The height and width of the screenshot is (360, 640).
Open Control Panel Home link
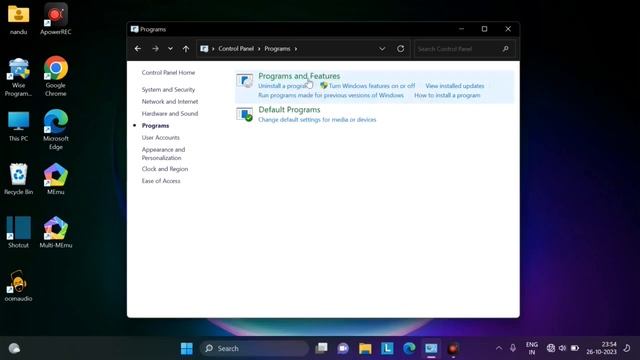click(x=168, y=72)
